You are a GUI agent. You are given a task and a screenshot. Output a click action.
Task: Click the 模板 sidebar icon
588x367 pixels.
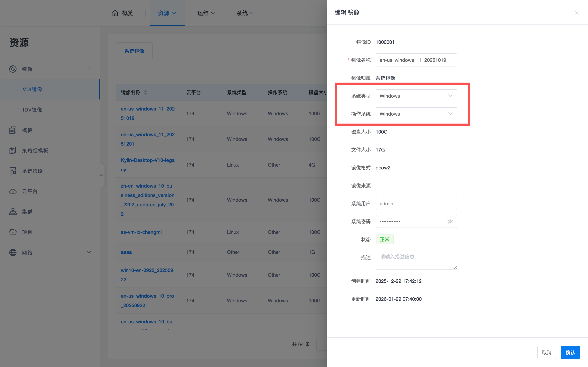point(13,130)
